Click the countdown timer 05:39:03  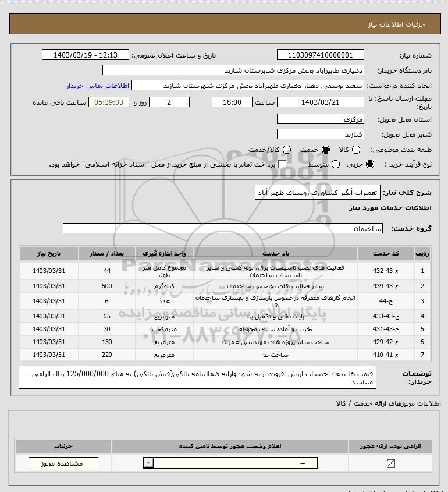(109, 102)
